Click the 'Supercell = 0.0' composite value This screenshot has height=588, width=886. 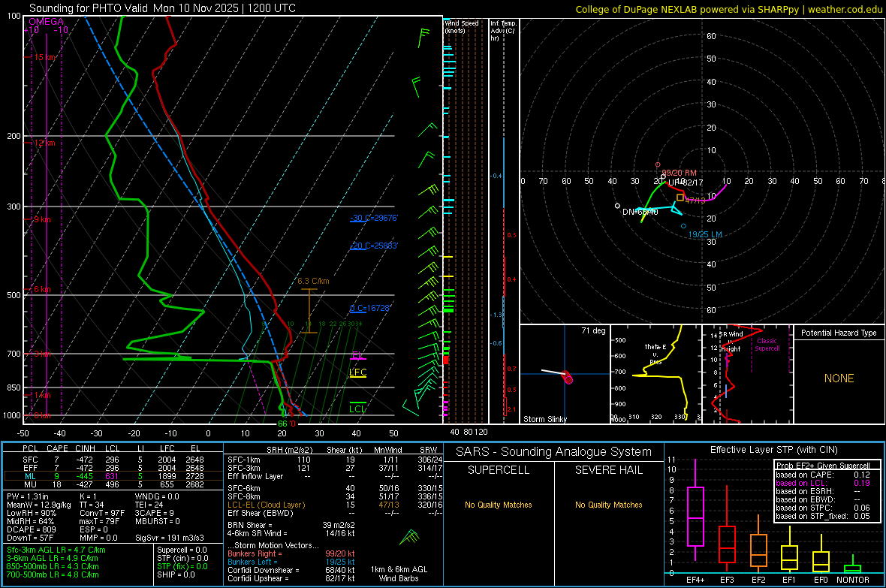tap(182, 550)
